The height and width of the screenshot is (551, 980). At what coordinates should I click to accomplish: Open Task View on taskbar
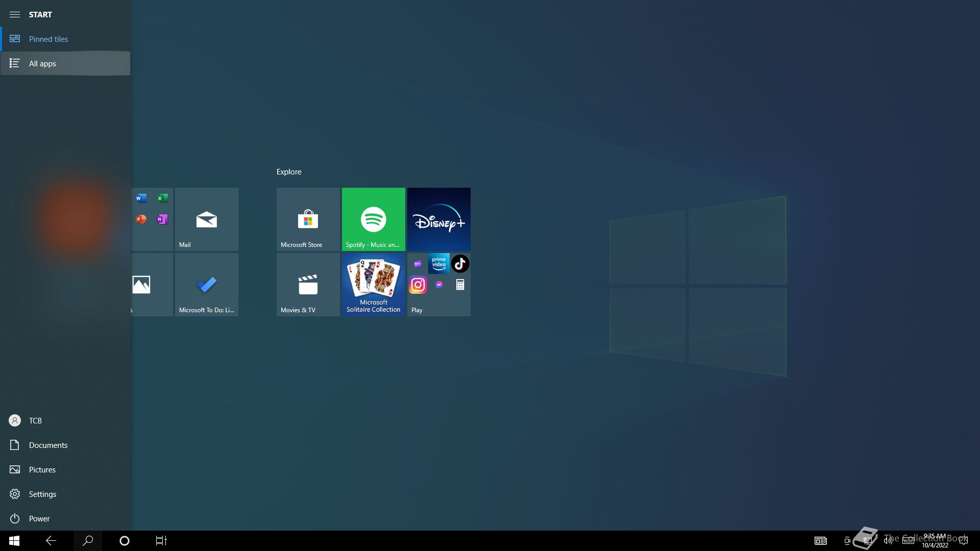pyautogui.click(x=161, y=541)
